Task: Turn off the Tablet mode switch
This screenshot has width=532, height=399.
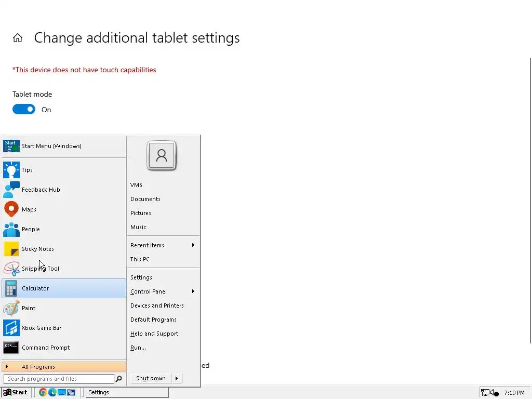Action: point(24,109)
